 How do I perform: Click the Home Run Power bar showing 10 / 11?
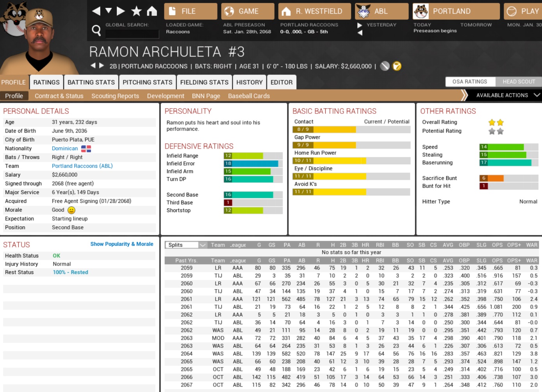point(351,161)
